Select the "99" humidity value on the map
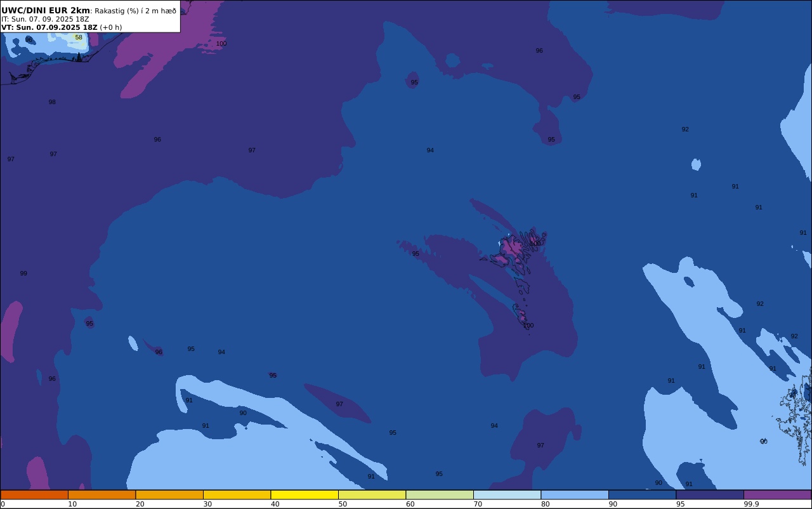Viewport: 812px width, 509px height. pyautogui.click(x=23, y=274)
